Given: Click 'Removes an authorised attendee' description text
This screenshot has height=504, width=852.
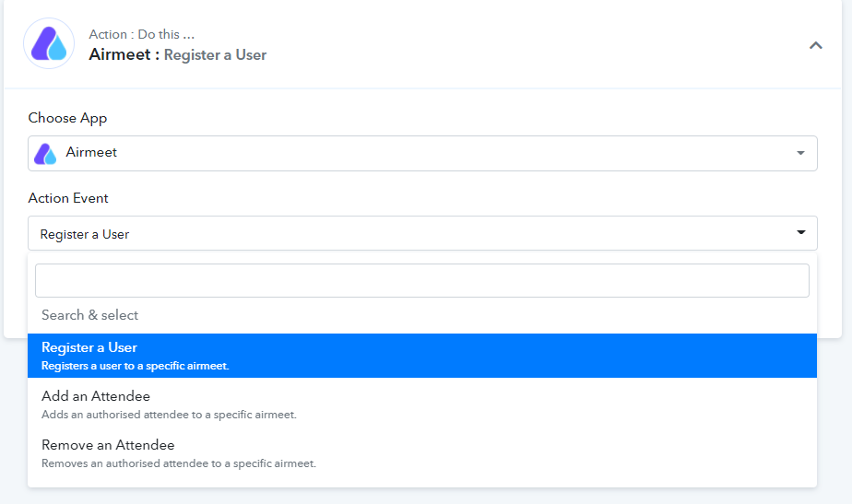Looking at the screenshot, I should tap(179, 463).
